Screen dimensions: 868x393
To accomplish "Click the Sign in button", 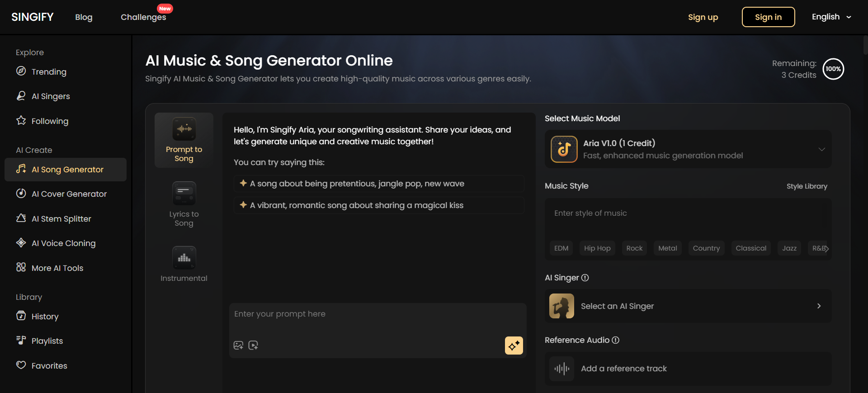I will coord(769,17).
